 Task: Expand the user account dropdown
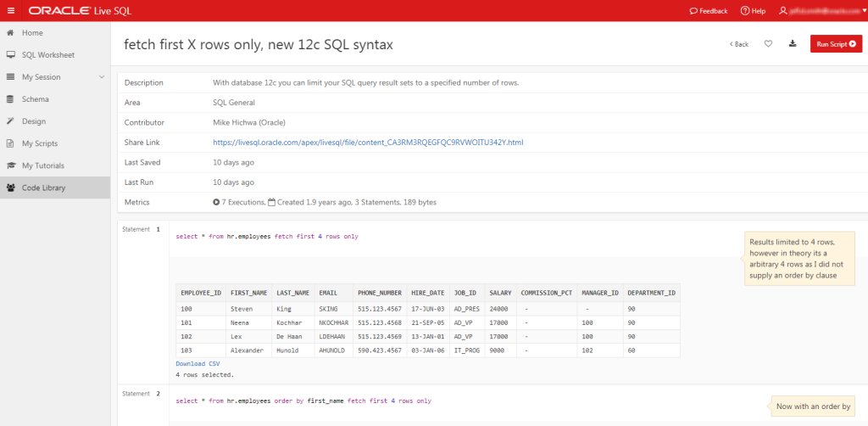pos(822,10)
